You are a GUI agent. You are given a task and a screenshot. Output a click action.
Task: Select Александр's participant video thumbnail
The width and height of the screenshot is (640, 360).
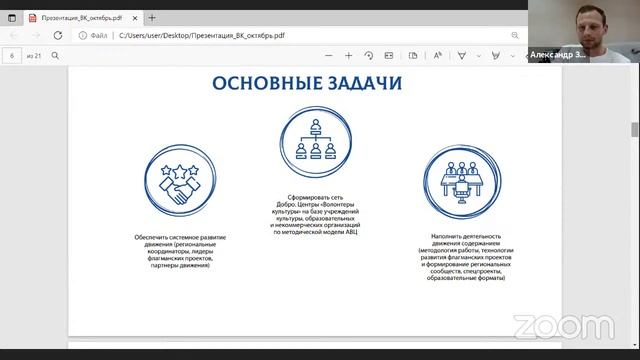tap(584, 31)
